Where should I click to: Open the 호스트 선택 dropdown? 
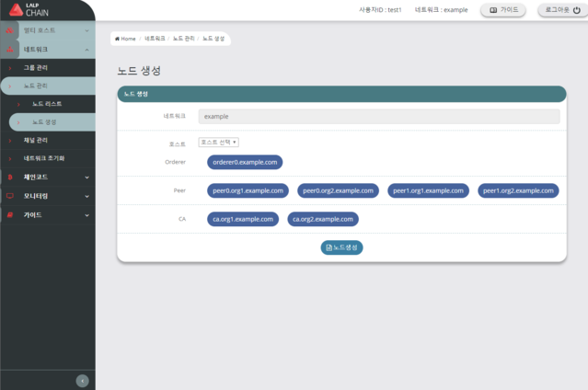pos(219,143)
